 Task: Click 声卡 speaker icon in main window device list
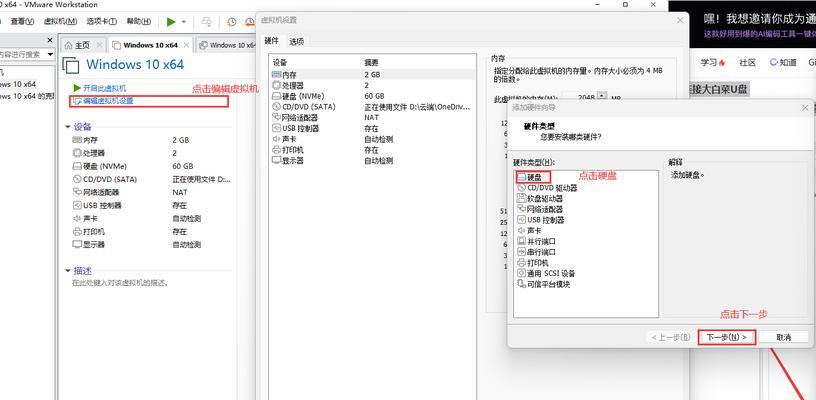coord(77,218)
